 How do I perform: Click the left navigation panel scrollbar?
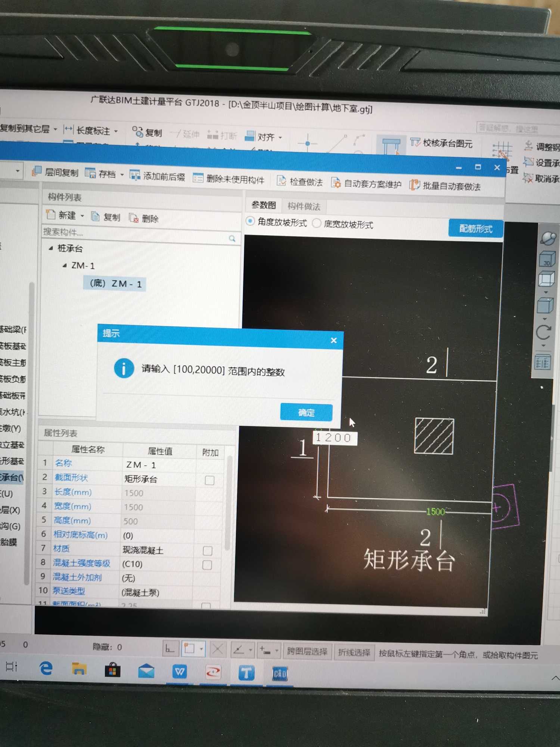pos(29,433)
